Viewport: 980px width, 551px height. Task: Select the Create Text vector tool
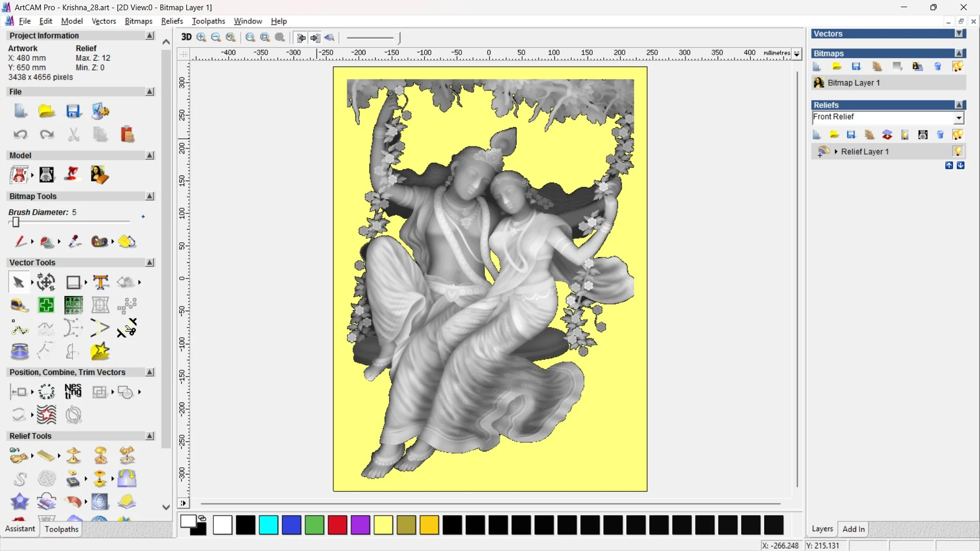click(x=101, y=282)
